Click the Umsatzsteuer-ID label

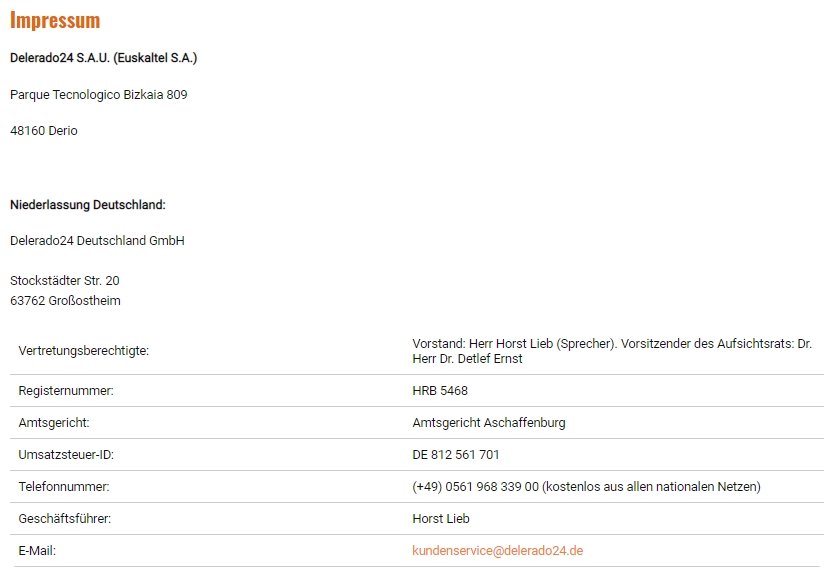(66, 454)
